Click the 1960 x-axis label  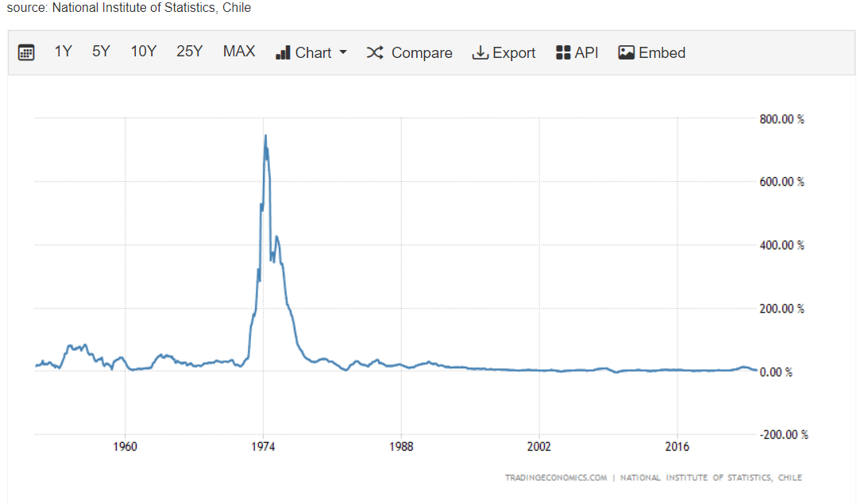125,446
